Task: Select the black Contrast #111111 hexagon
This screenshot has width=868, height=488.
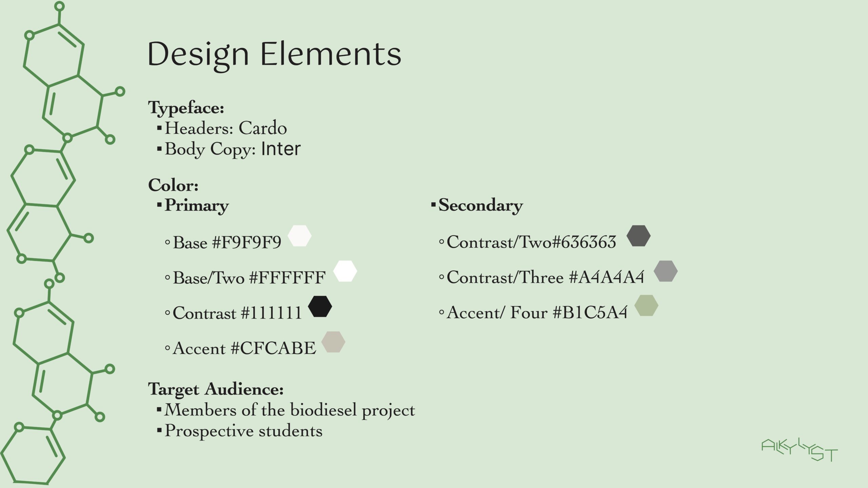Action: pyautogui.click(x=320, y=306)
